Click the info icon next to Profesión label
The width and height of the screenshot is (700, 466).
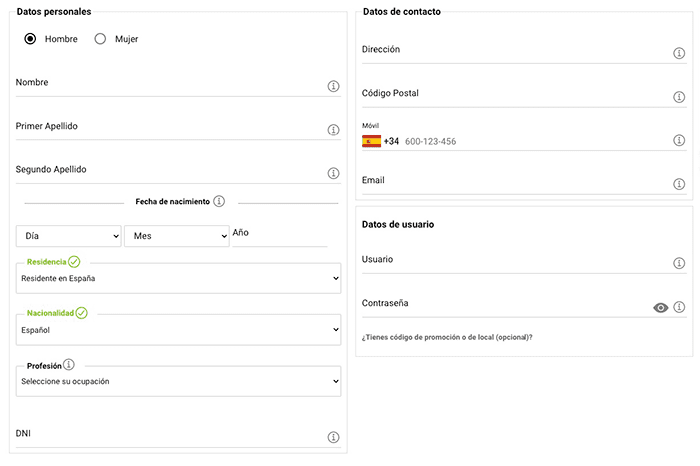pyautogui.click(x=69, y=365)
